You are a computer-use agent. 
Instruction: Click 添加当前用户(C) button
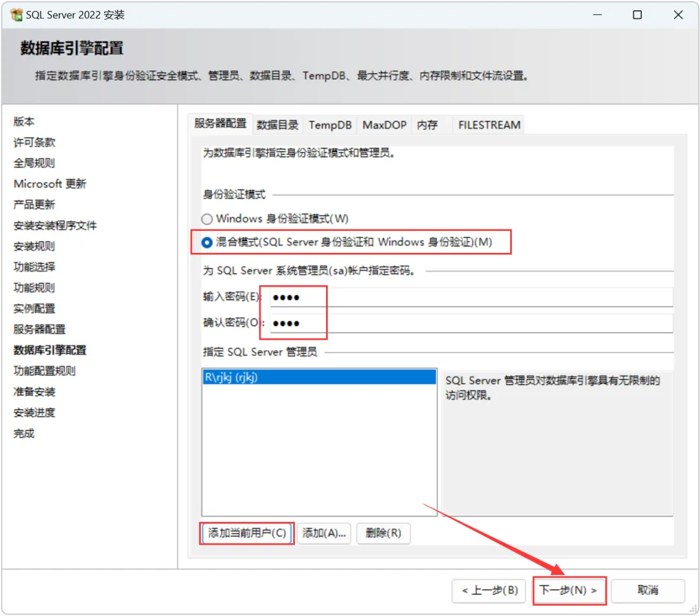click(247, 533)
